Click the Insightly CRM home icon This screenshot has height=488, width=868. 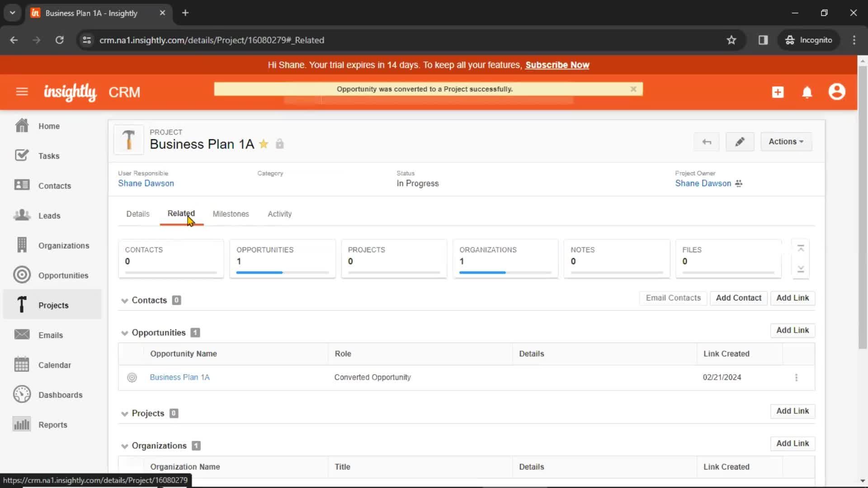(71, 92)
